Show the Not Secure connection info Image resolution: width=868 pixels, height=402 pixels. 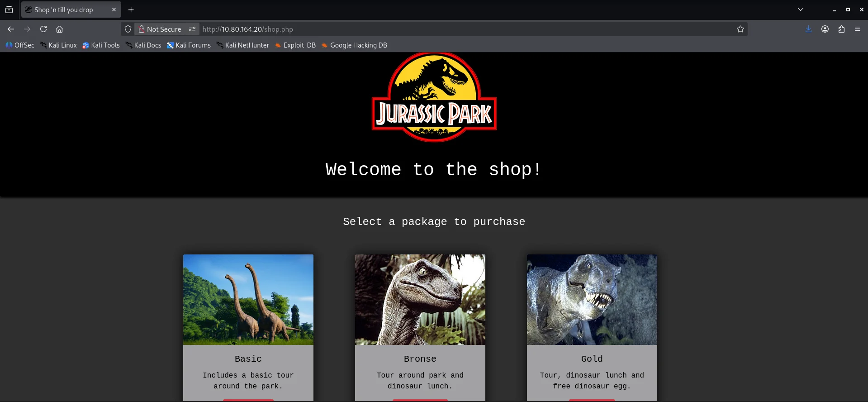(x=160, y=29)
